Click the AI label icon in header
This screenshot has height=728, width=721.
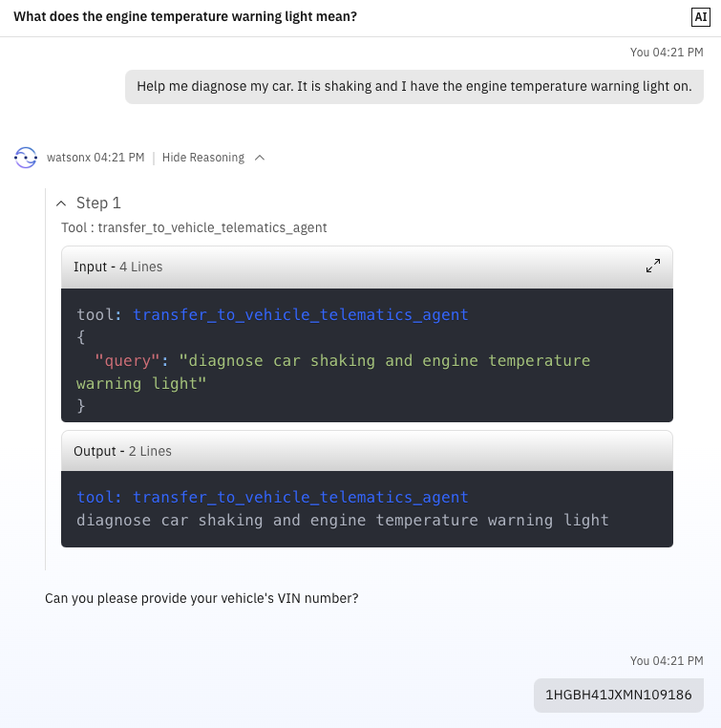pyautogui.click(x=701, y=17)
